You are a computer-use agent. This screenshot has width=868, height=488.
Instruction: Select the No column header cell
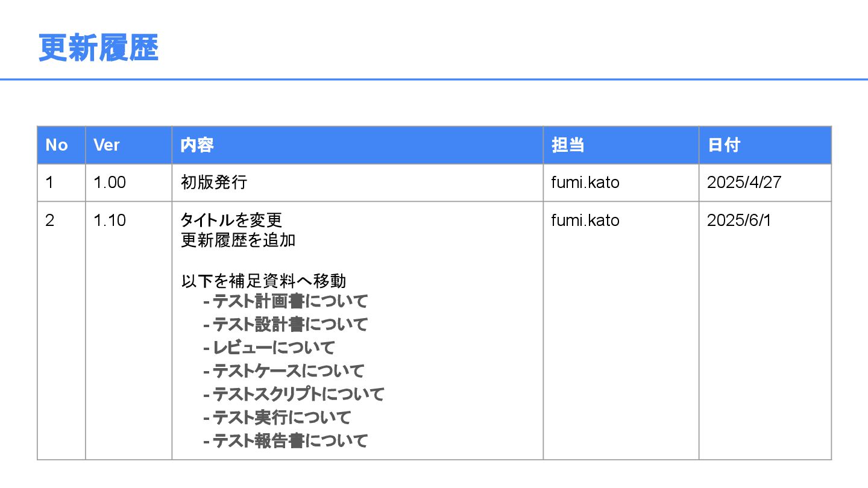click(57, 145)
